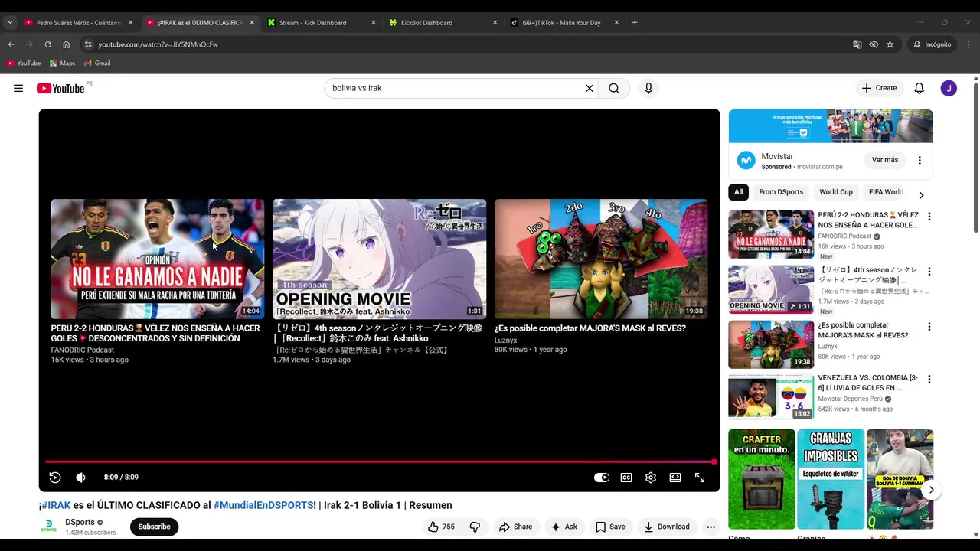
Task: Switch to the Pedro Suárez Vértiz browser tab
Action: [x=78, y=23]
